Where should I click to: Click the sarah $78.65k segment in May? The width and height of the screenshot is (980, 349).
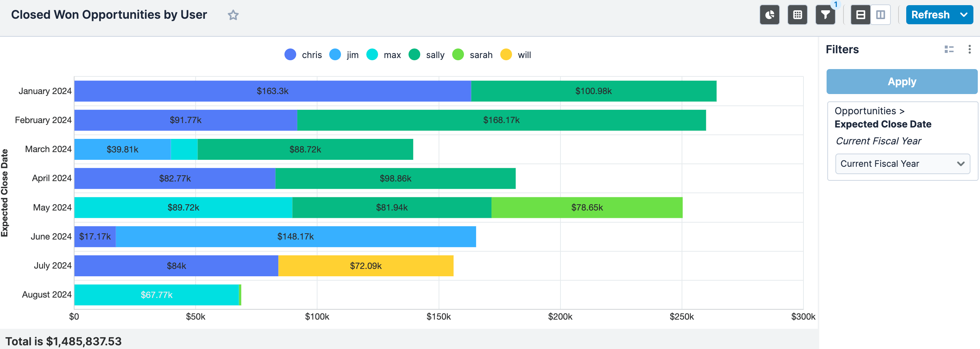click(x=587, y=208)
